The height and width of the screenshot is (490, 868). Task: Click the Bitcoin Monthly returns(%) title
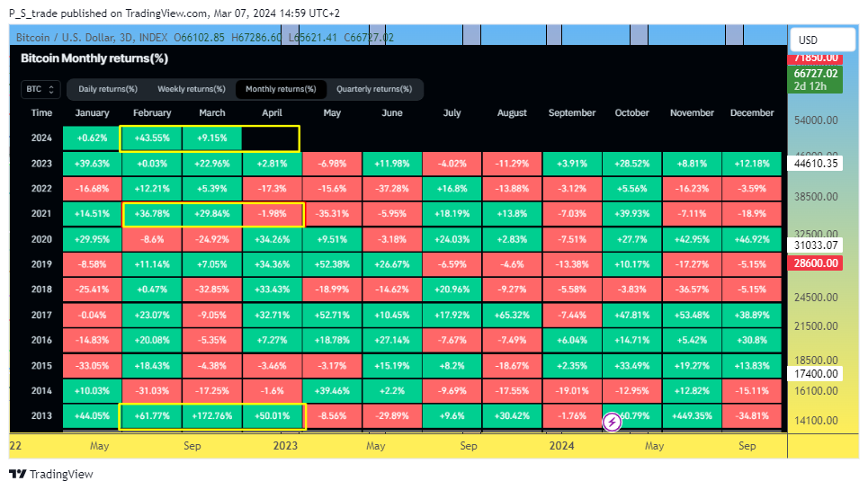[94, 58]
